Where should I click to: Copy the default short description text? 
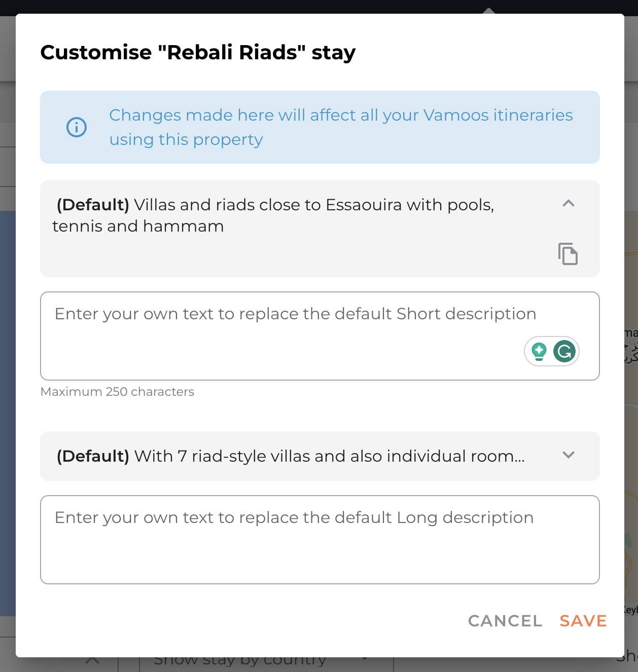(568, 253)
